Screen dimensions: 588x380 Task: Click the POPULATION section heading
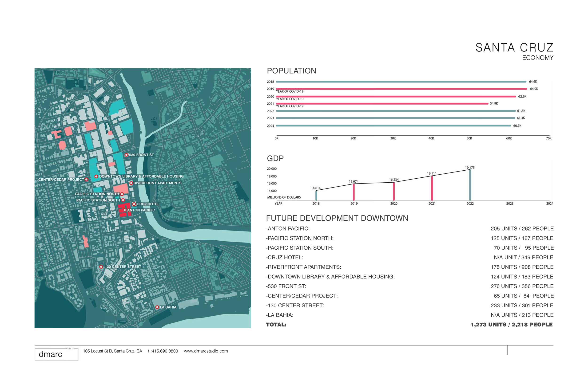tap(291, 71)
